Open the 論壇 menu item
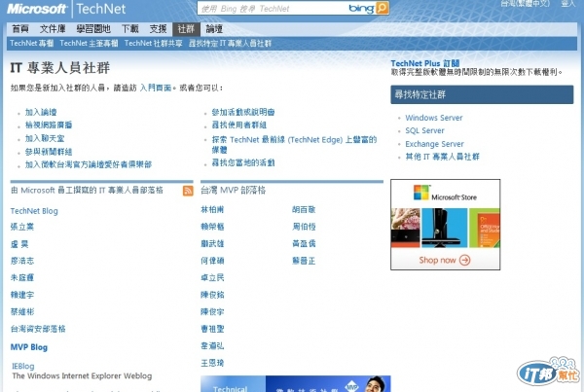Image resolution: width=584 pixels, height=392 pixels. point(214,28)
